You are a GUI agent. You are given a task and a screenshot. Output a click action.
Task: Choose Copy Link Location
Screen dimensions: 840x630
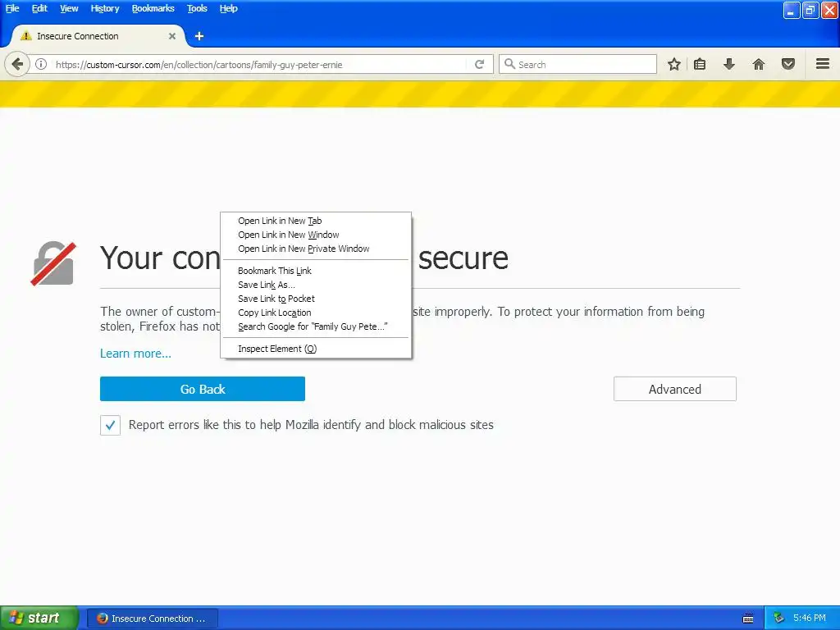coord(316,313)
